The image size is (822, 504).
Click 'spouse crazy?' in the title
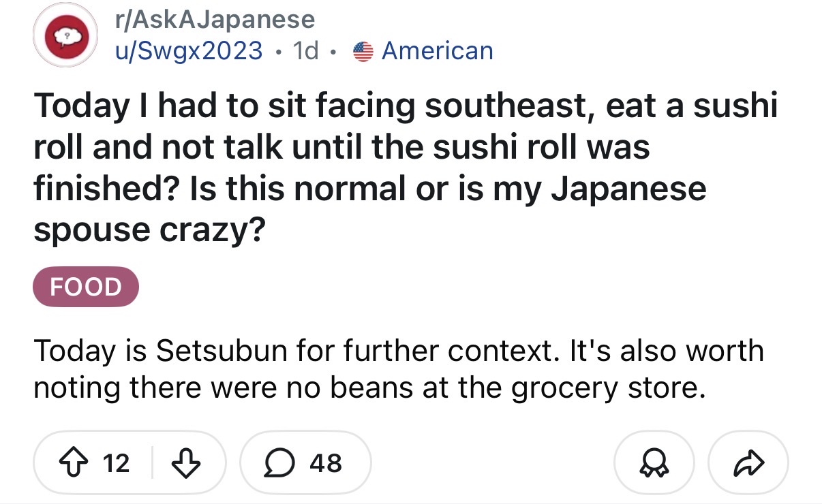149,231
